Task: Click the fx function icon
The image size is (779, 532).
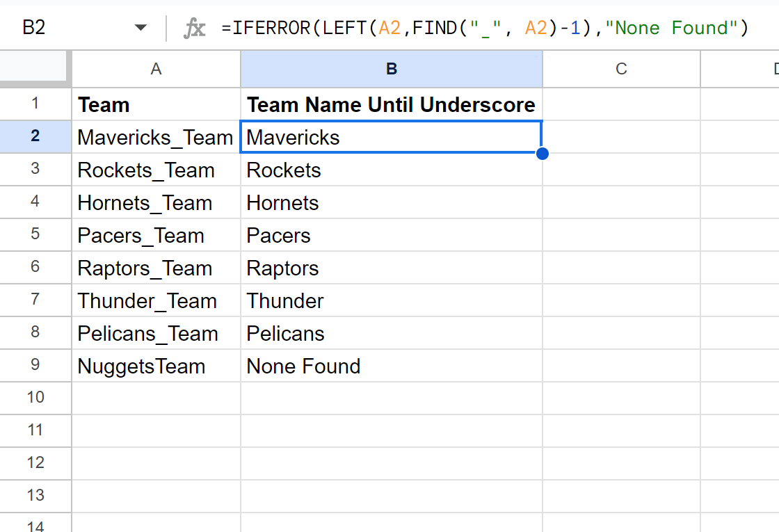Action: [x=194, y=28]
